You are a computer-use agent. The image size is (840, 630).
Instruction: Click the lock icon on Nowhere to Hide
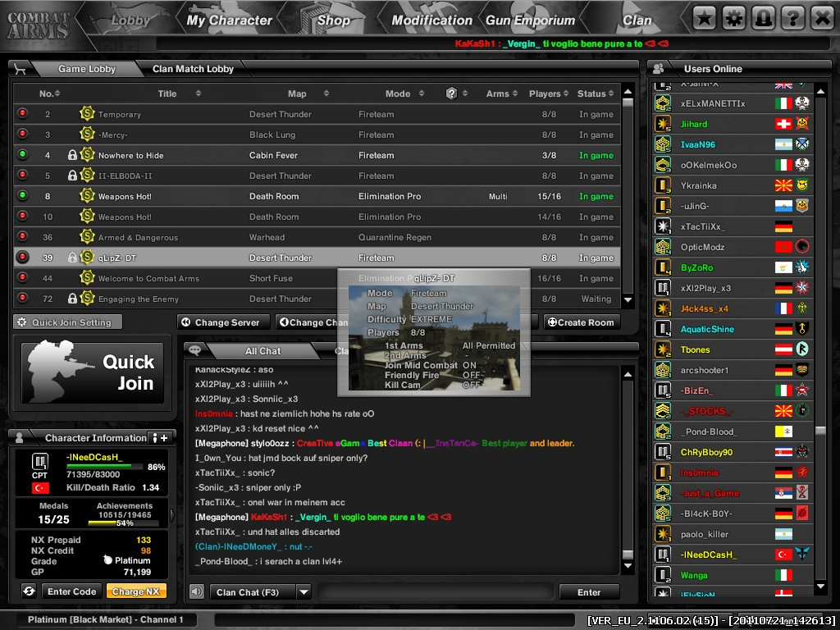coord(72,155)
